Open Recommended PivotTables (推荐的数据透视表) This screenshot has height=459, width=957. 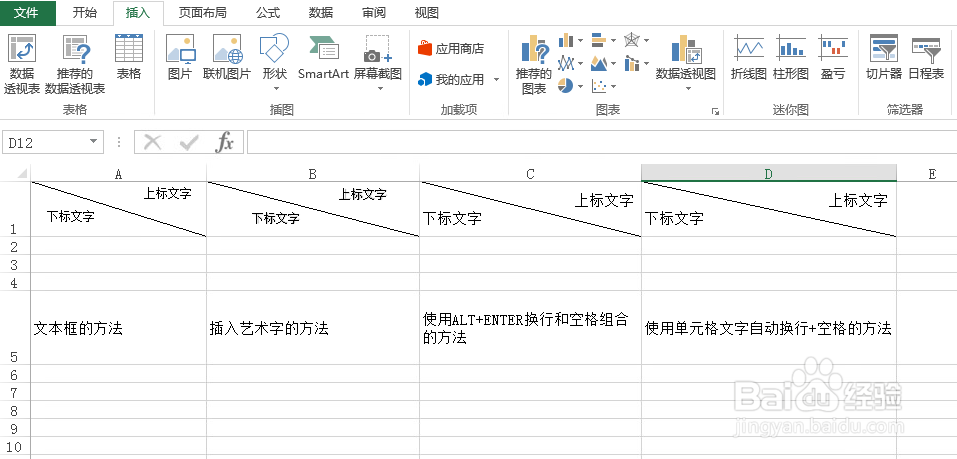click(x=76, y=64)
